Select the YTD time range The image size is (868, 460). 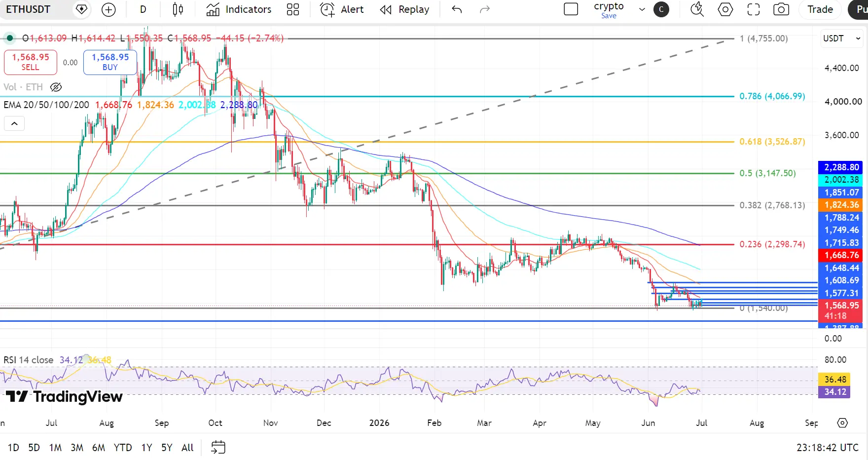coord(123,448)
